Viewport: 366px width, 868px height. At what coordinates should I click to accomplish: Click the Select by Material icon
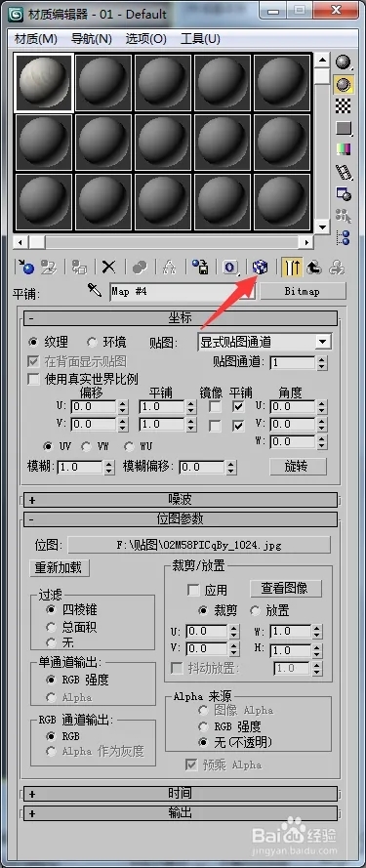pos(344,216)
